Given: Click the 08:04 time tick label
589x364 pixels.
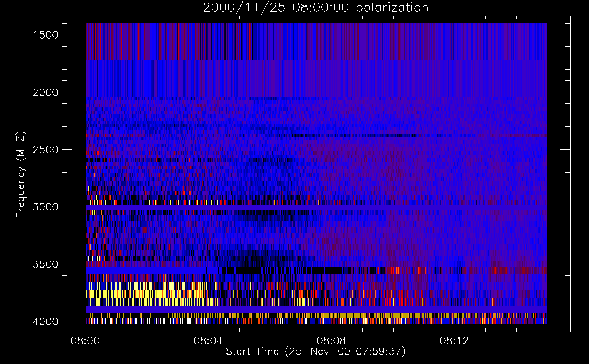Looking at the screenshot, I should [x=208, y=341].
